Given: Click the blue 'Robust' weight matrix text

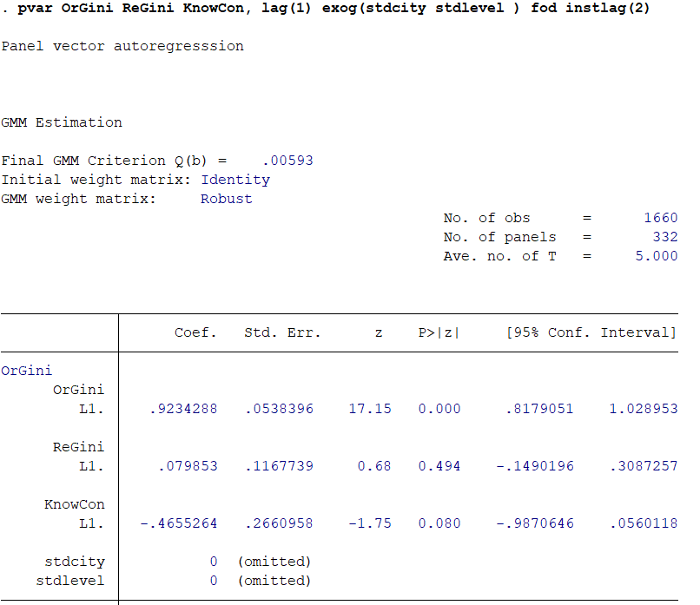Looking at the screenshot, I should [226, 199].
